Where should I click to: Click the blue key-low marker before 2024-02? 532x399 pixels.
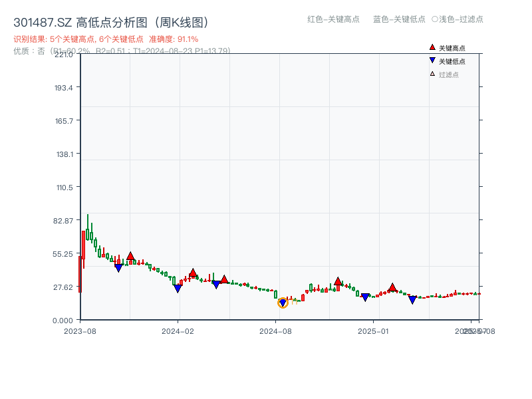118,269
